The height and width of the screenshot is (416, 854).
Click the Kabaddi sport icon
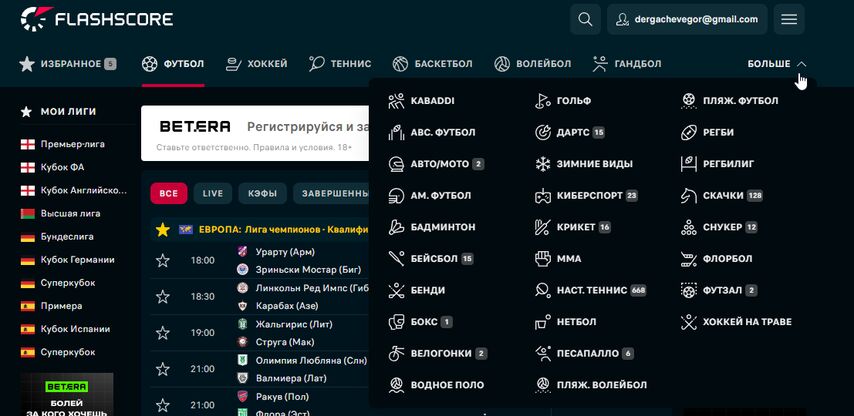[x=396, y=101]
